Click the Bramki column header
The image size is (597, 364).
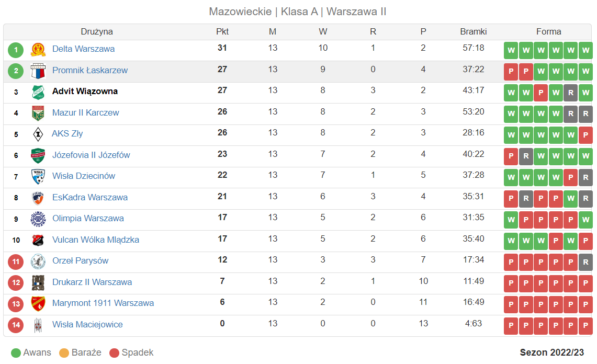tap(474, 31)
